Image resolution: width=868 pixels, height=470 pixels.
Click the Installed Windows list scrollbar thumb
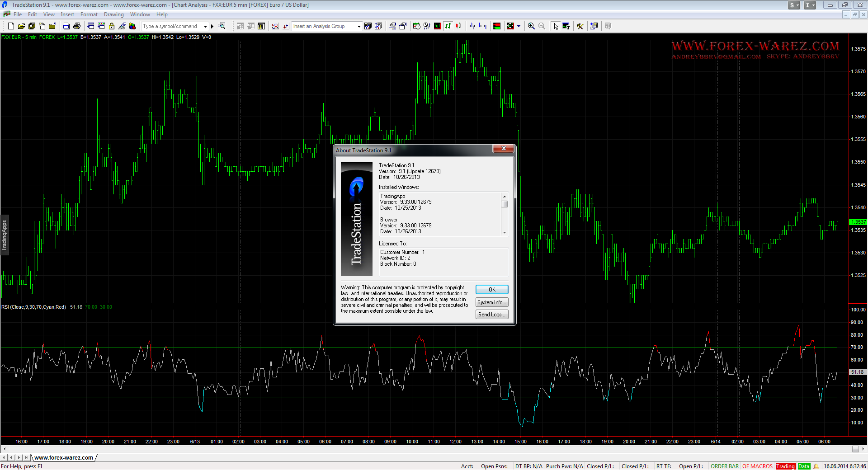coord(505,204)
